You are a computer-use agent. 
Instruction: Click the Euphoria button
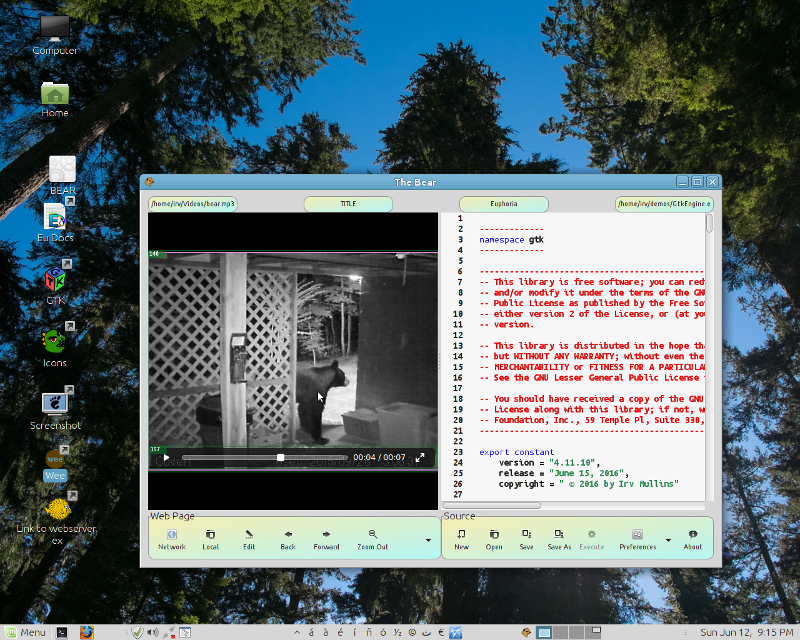pos(504,204)
